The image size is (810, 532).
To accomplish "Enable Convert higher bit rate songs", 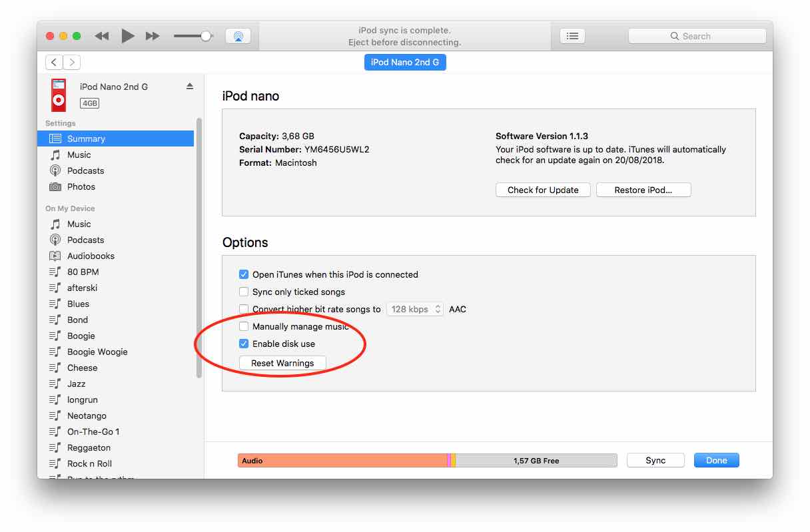I will tap(244, 309).
